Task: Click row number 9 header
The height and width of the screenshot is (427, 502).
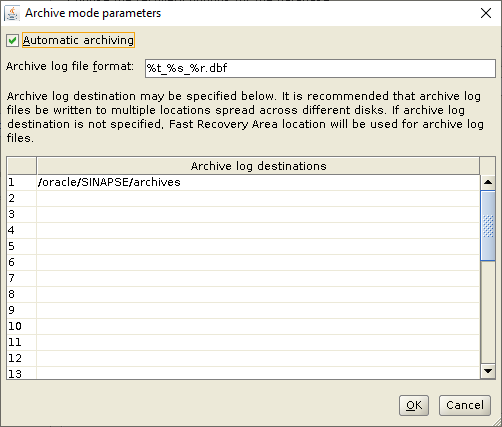Action: (x=22, y=310)
